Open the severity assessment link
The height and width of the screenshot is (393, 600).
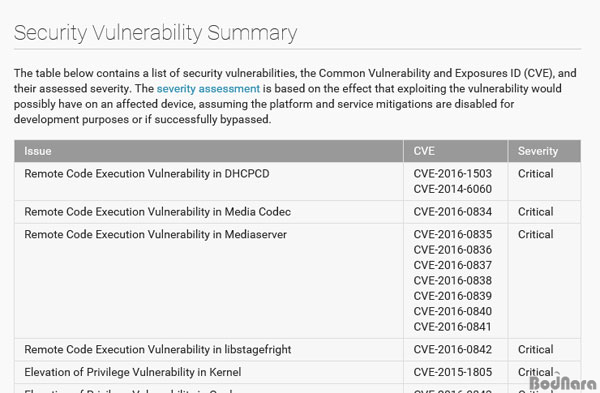click(x=208, y=89)
